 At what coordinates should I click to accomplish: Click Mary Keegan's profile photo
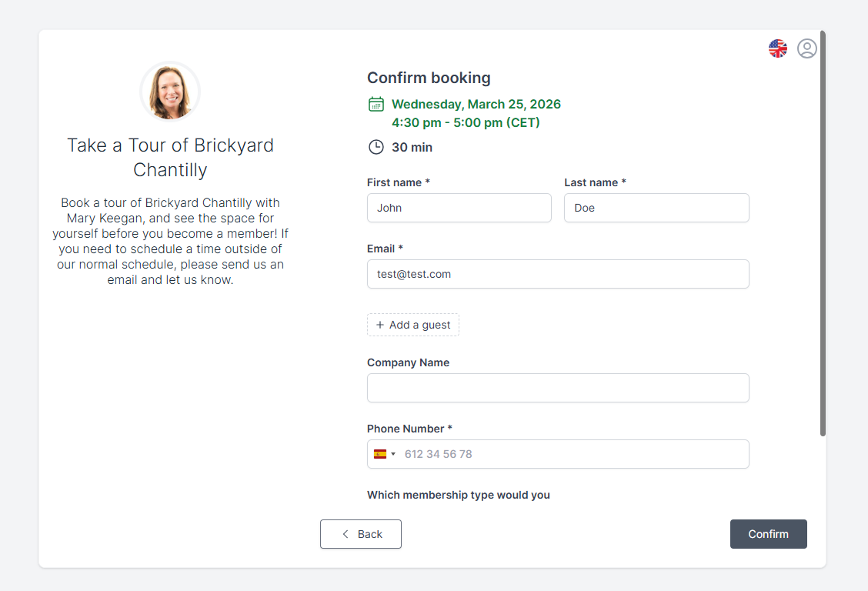click(170, 92)
